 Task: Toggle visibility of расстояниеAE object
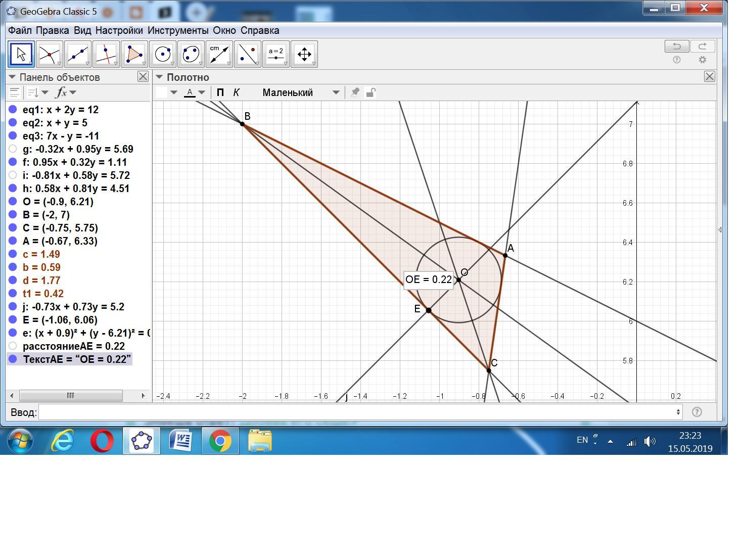(13, 346)
